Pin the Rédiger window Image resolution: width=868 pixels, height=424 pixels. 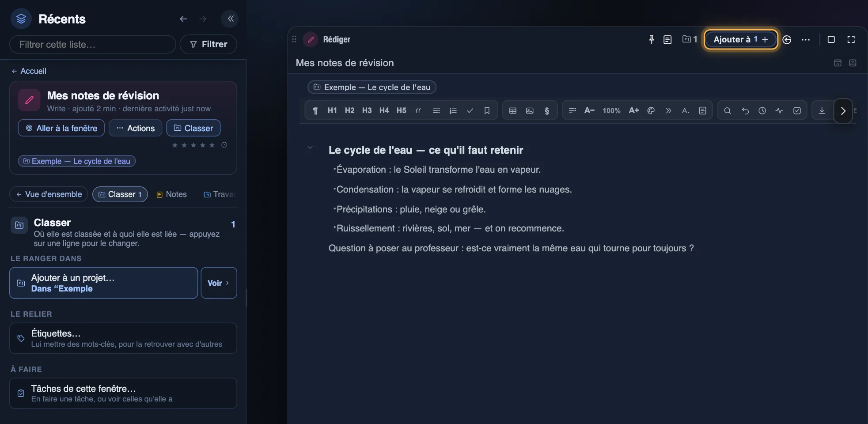(x=651, y=40)
